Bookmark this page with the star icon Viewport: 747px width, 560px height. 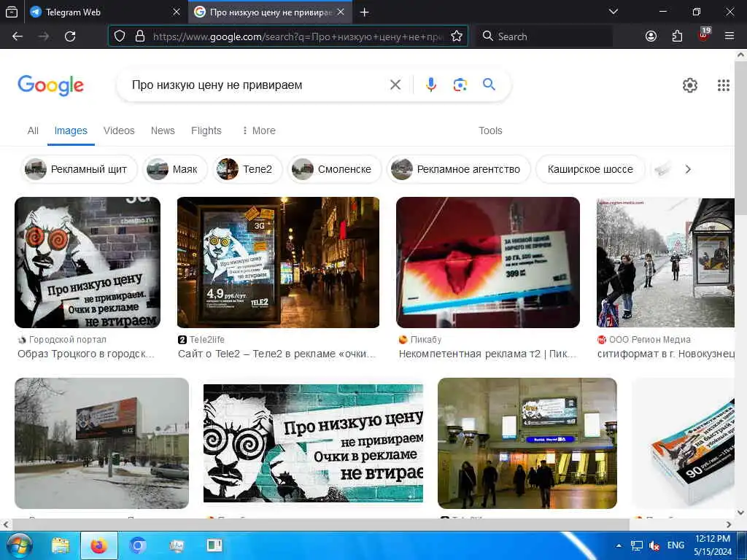coord(457,36)
